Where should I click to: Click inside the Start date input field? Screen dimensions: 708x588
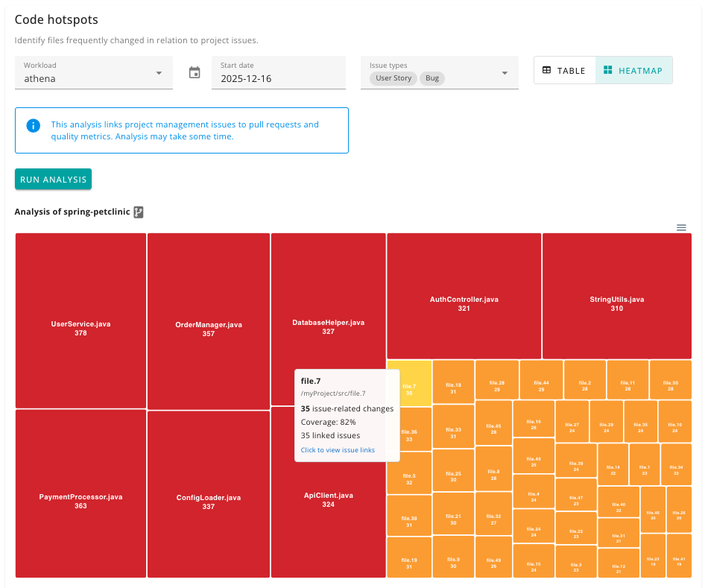[x=246, y=78]
